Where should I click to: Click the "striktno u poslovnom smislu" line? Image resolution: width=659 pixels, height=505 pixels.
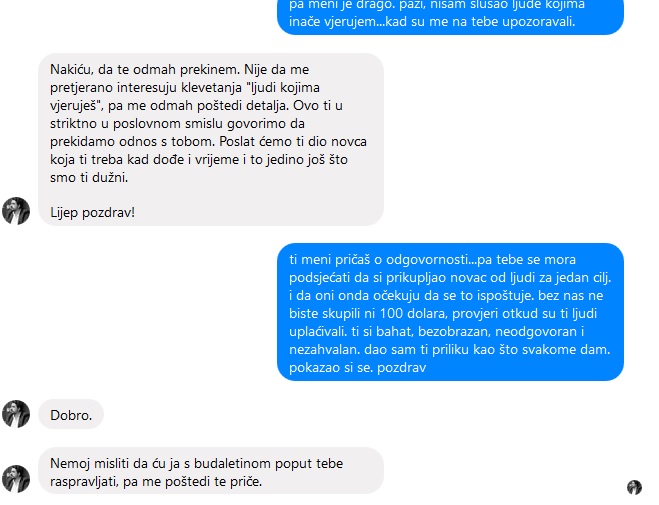177,123
